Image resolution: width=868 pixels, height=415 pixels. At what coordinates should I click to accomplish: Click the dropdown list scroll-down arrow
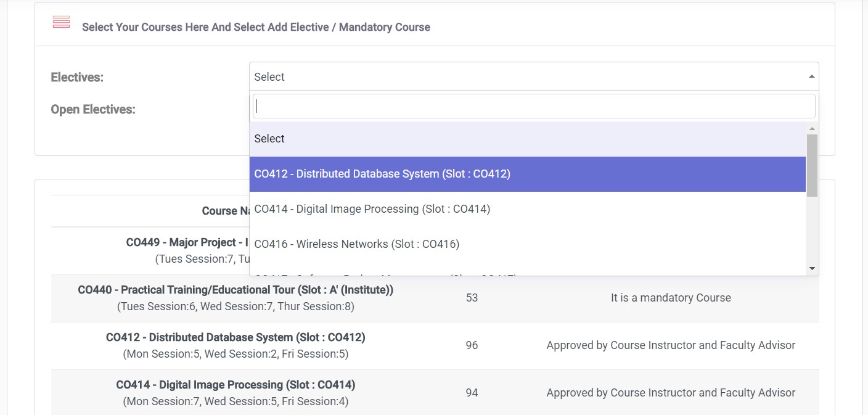[x=812, y=268]
